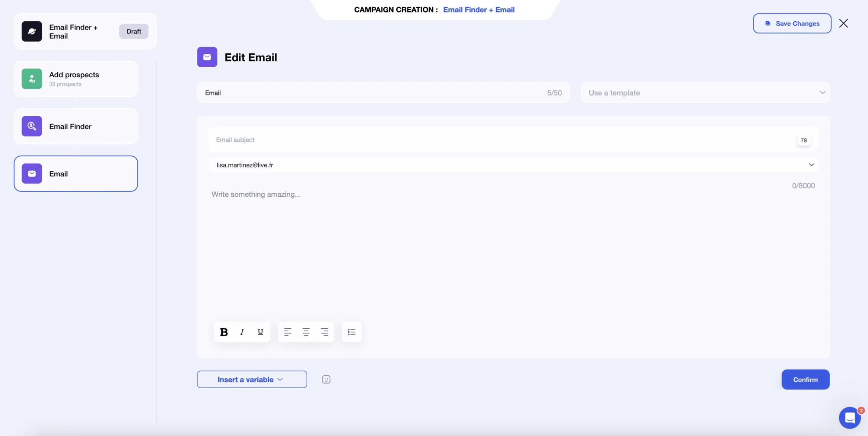
Task: Click the Confirm button
Action: pyautogui.click(x=806, y=380)
